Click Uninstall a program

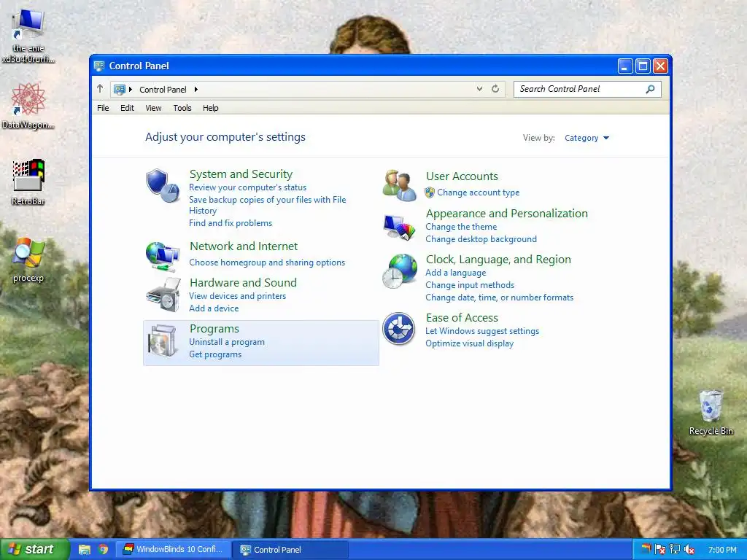(x=227, y=342)
